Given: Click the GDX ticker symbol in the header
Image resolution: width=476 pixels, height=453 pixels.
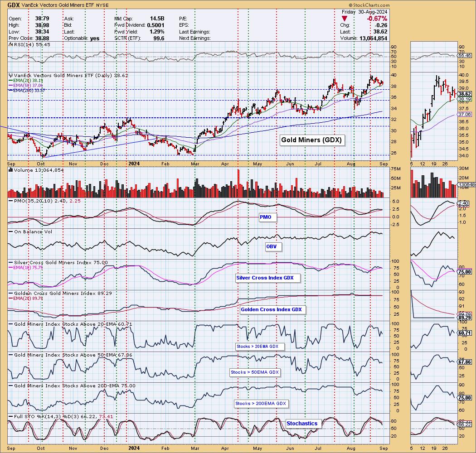Looking at the screenshot, I should (14, 5).
